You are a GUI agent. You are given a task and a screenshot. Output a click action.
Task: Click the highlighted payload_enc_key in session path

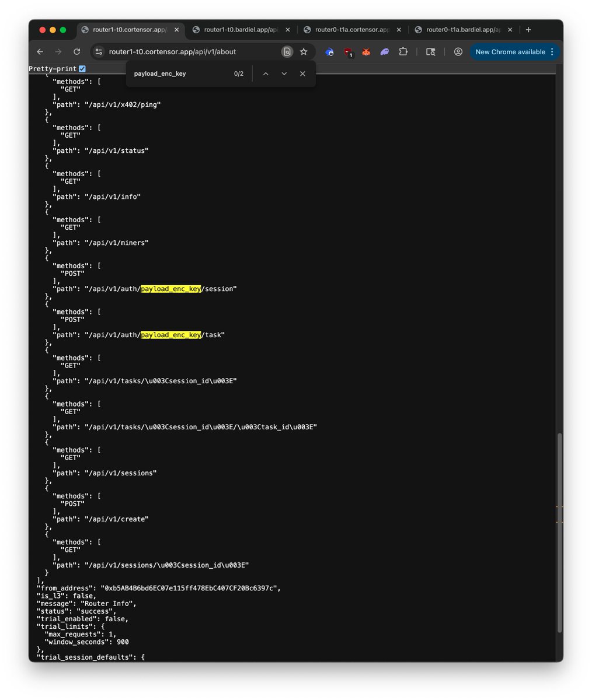click(x=170, y=289)
